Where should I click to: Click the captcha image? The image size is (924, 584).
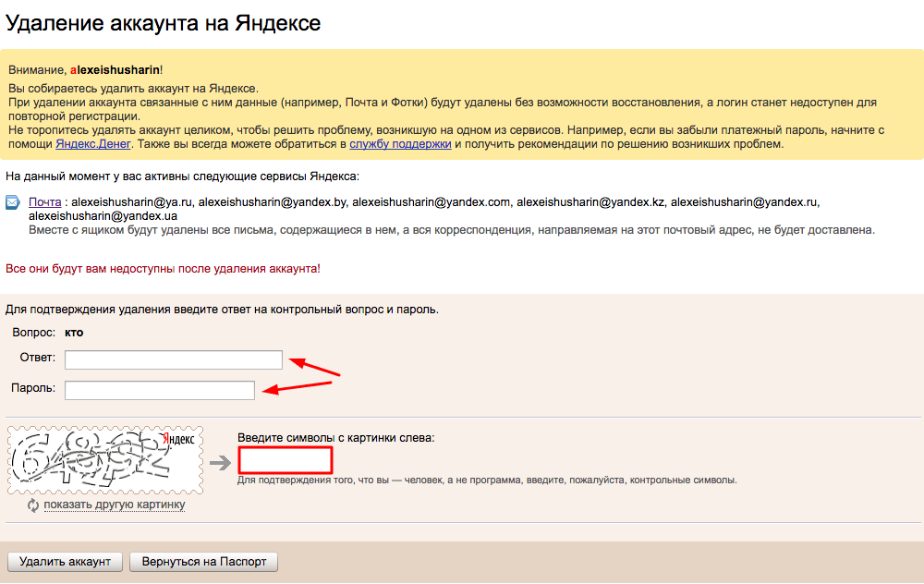[105, 460]
